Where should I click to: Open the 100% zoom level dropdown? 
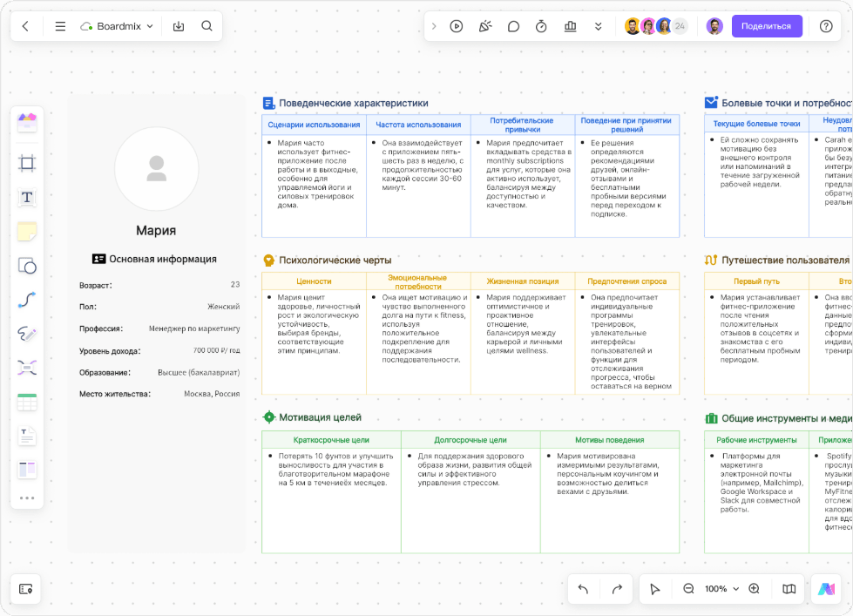click(722, 589)
